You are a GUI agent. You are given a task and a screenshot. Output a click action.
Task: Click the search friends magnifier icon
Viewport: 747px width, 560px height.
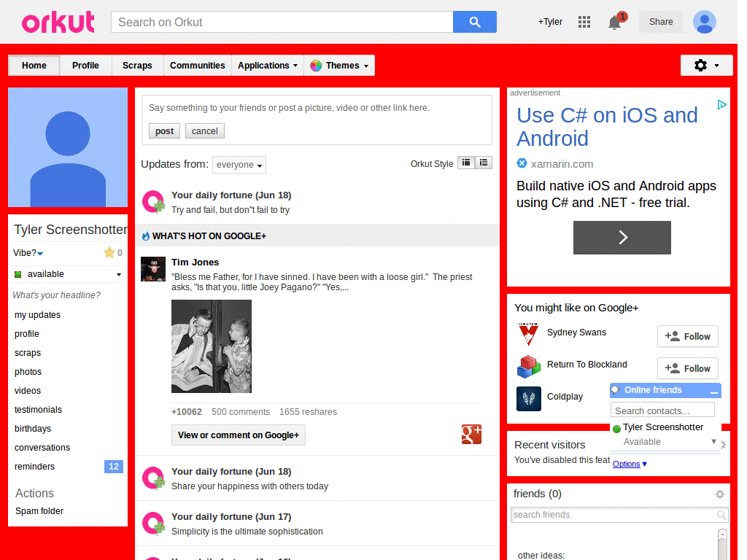click(x=721, y=515)
